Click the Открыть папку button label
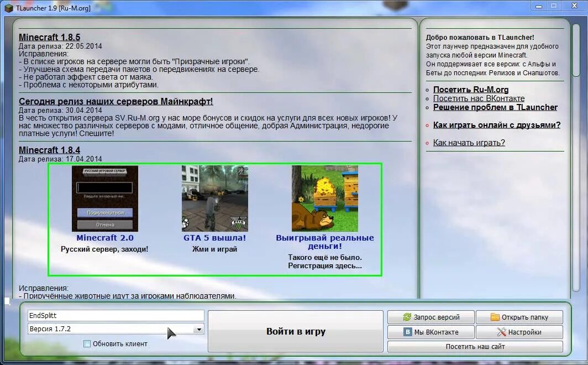This screenshot has height=365, width=588. (524, 317)
